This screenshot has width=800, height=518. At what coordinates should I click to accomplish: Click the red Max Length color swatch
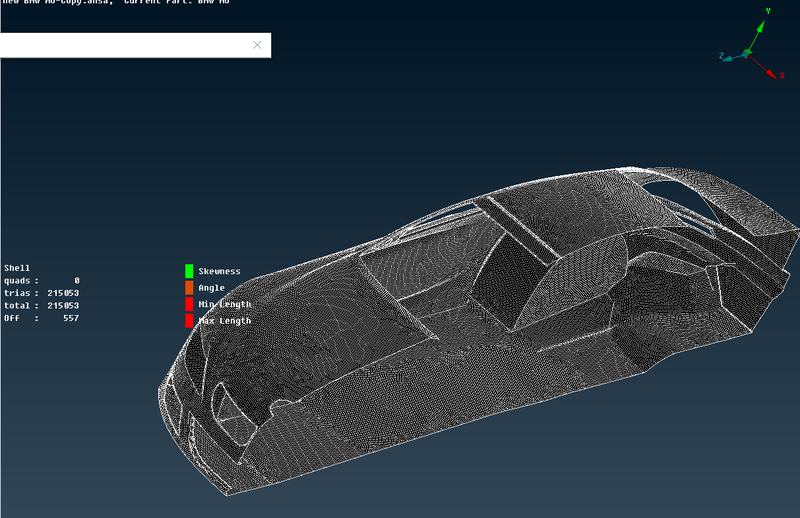[189, 320]
